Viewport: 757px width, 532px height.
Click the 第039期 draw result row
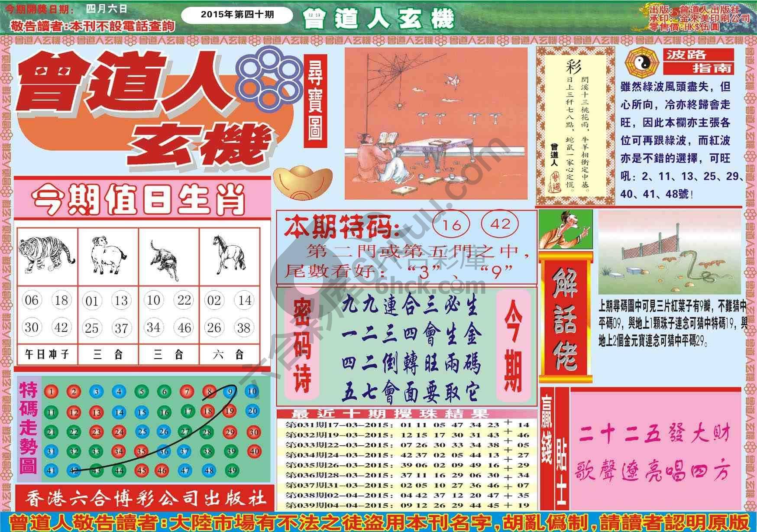(x=407, y=505)
